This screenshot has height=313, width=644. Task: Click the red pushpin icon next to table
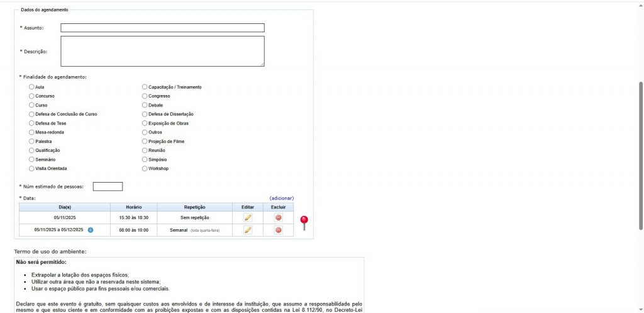click(304, 222)
